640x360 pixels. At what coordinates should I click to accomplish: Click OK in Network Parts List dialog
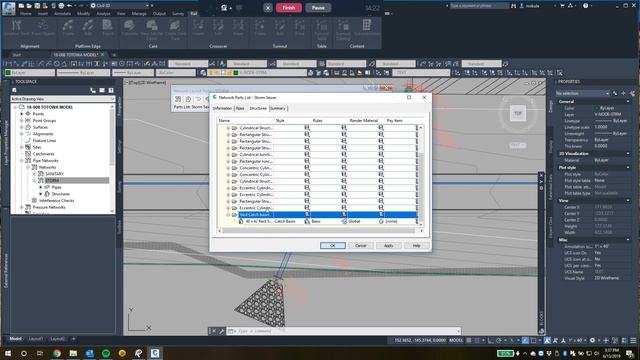tap(333, 245)
